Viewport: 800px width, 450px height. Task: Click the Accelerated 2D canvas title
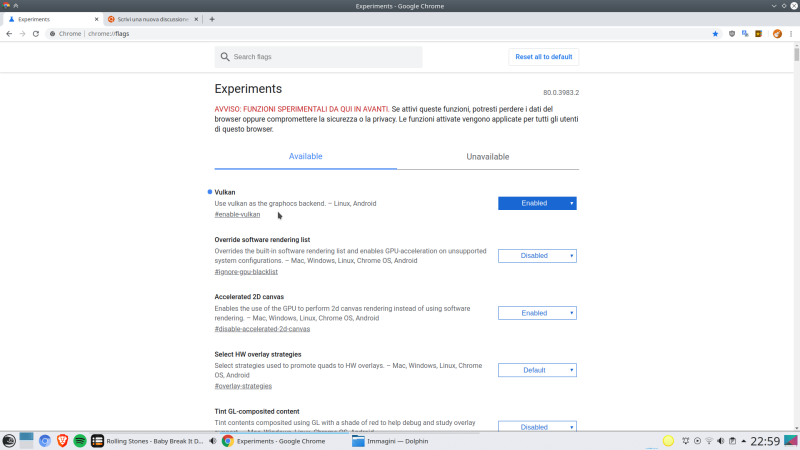tap(249, 296)
